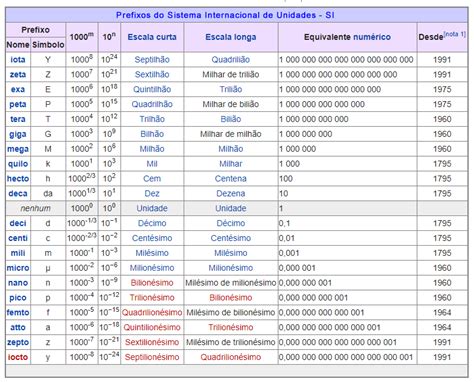Click the micro prefix link
This screenshot has width=474, height=382.
(x=18, y=268)
